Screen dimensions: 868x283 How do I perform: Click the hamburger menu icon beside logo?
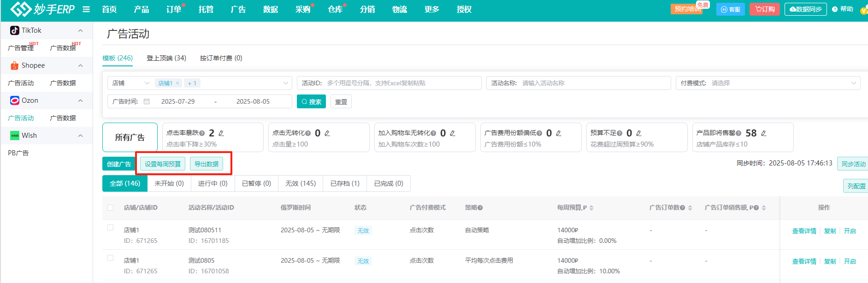pos(86,9)
